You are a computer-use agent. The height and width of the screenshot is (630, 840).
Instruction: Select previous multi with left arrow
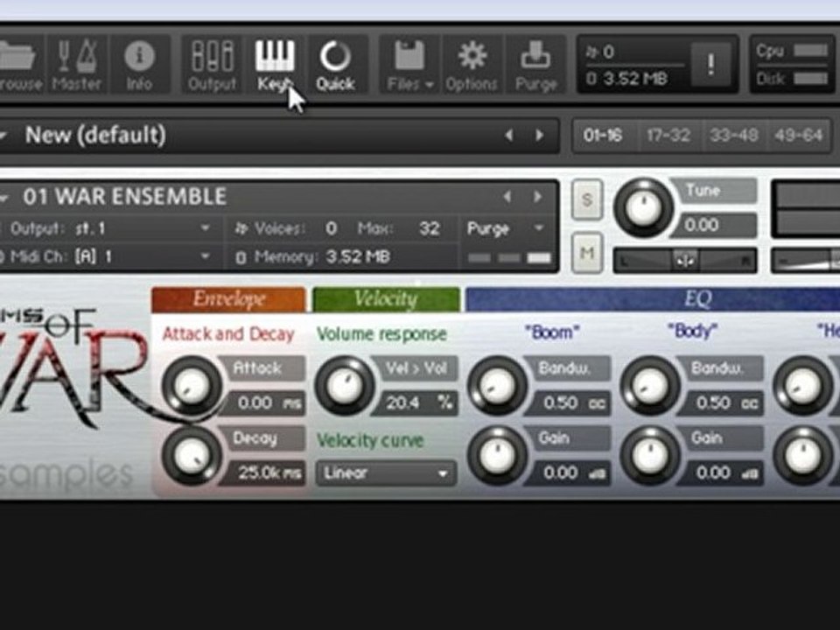click(x=509, y=135)
